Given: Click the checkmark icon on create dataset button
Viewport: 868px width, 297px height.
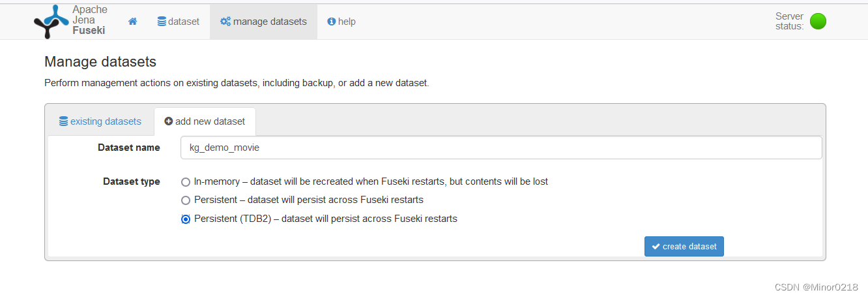Looking at the screenshot, I should [656, 247].
